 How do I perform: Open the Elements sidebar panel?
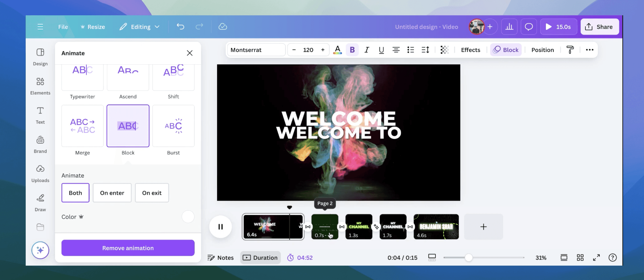point(40,86)
